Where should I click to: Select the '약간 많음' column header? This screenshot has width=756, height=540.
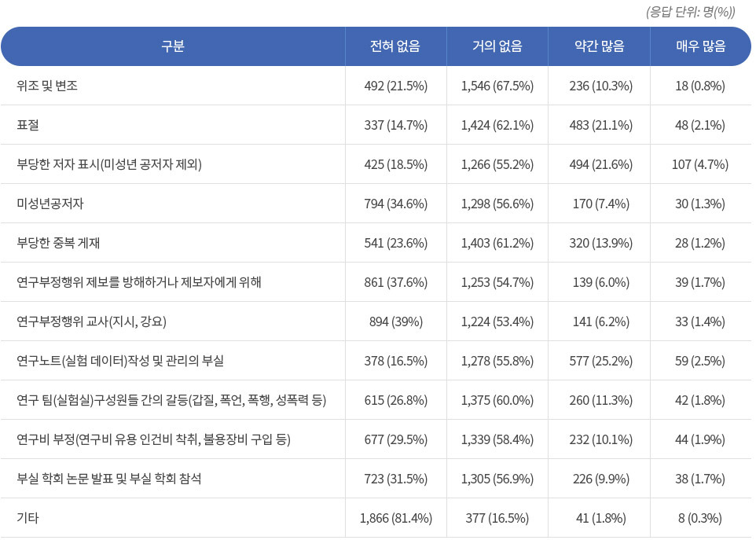[599, 46]
